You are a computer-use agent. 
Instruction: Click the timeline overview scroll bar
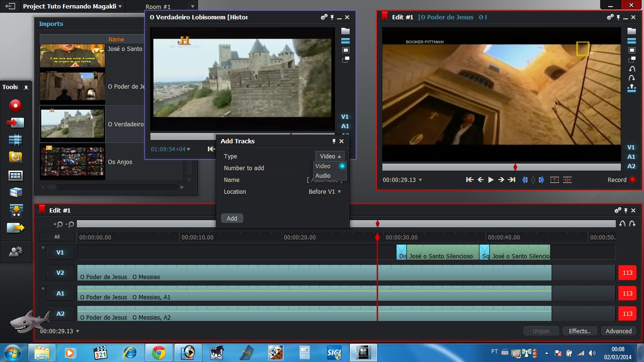(x=346, y=224)
